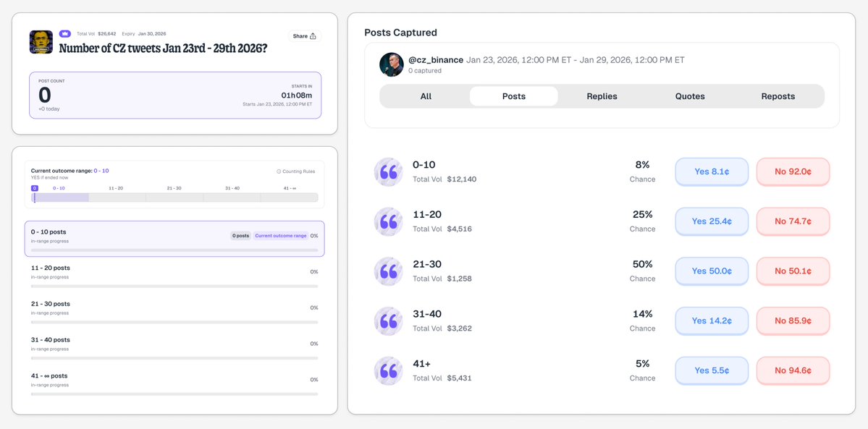Open the Counting Rules info link

(295, 171)
